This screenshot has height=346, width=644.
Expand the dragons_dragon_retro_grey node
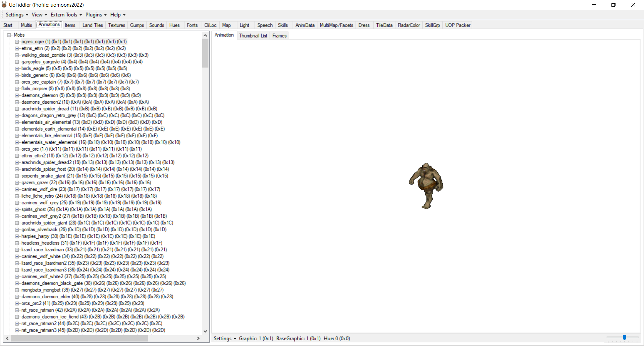(x=17, y=115)
